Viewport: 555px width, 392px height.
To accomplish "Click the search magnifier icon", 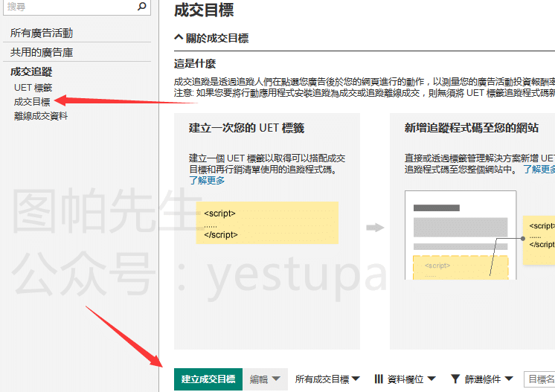I will point(141,6).
